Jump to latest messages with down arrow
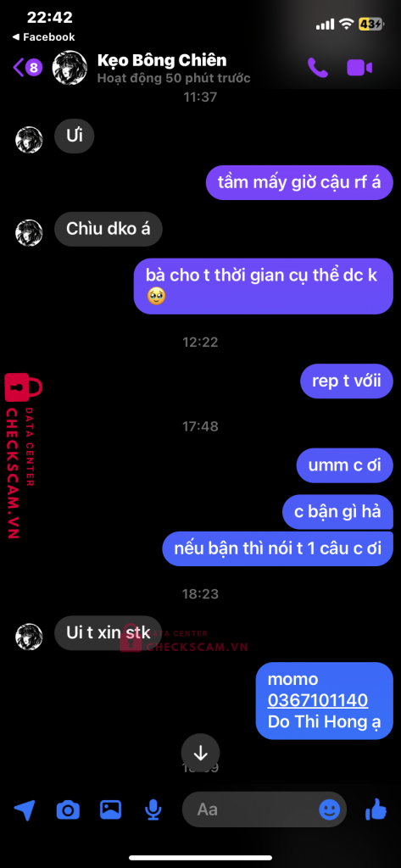Image resolution: width=401 pixels, height=868 pixels. (200, 753)
